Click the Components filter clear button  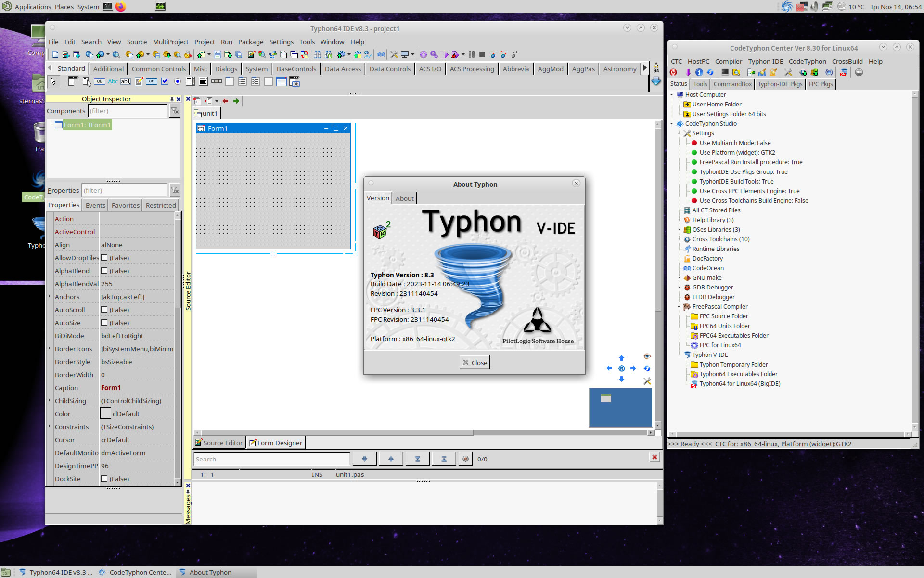pyautogui.click(x=175, y=111)
